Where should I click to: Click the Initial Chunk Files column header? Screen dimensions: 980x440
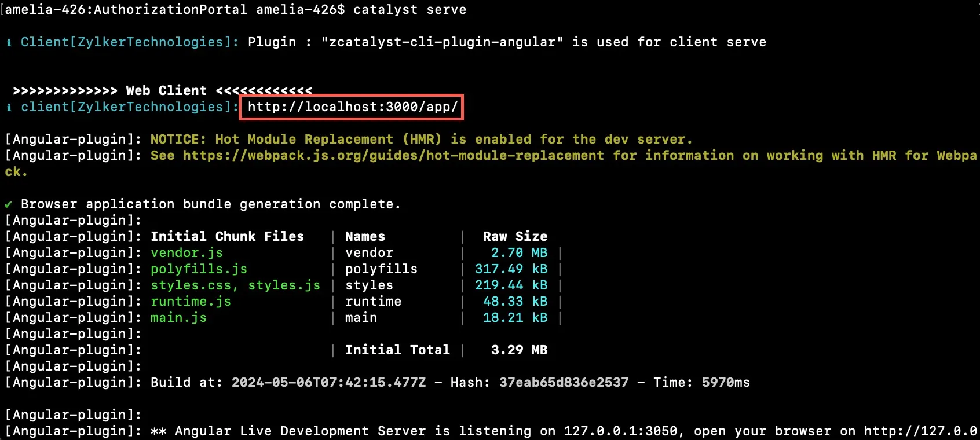click(227, 237)
